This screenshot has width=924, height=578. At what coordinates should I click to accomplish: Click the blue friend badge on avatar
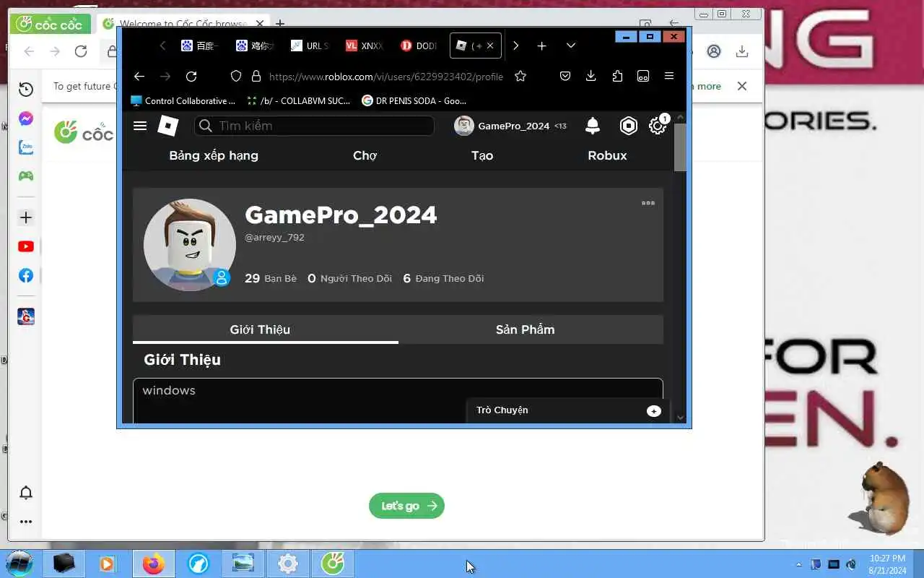point(222,277)
